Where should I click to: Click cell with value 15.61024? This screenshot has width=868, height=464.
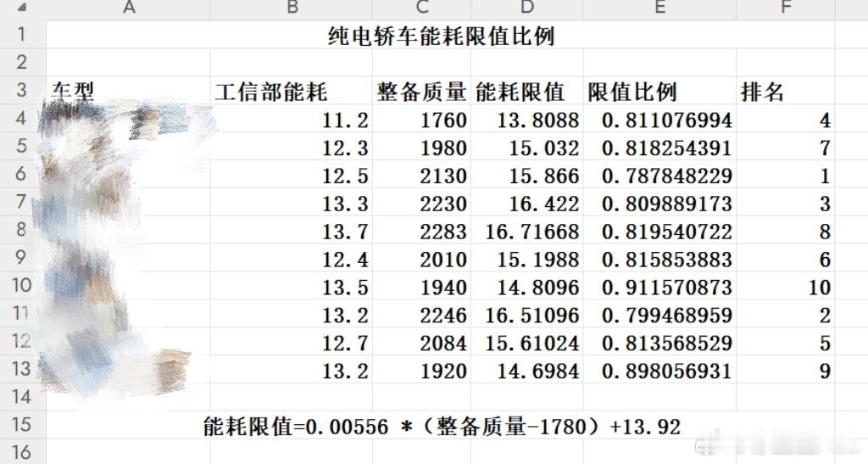coord(527,343)
